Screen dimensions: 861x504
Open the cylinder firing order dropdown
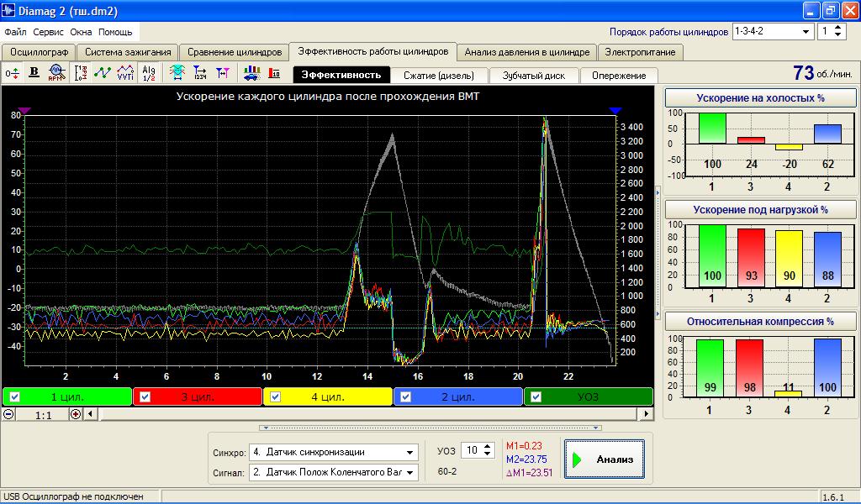click(806, 32)
